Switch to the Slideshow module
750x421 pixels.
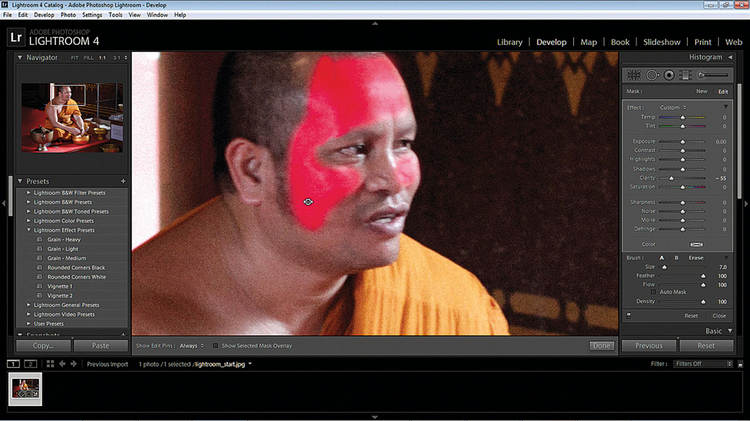pyautogui.click(x=662, y=42)
